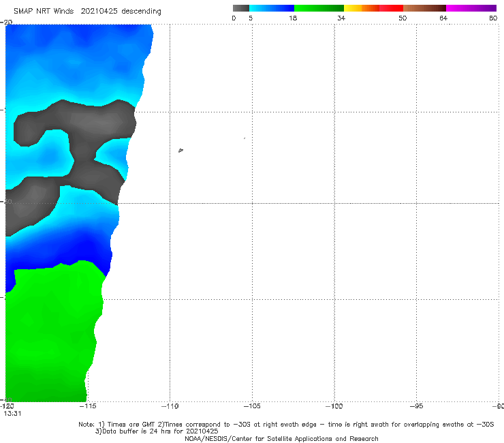Click the longitude label '-100'

[334, 406]
